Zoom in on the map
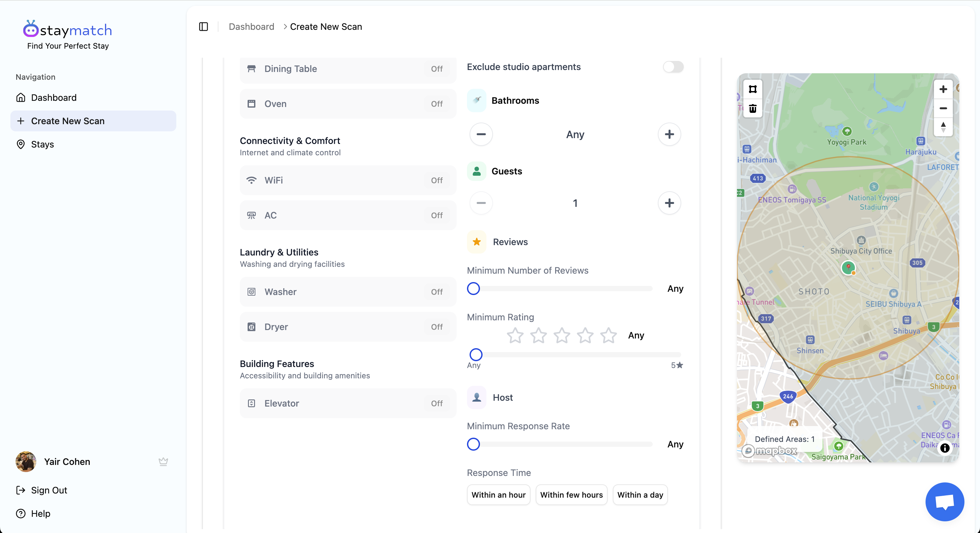 point(943,89)
